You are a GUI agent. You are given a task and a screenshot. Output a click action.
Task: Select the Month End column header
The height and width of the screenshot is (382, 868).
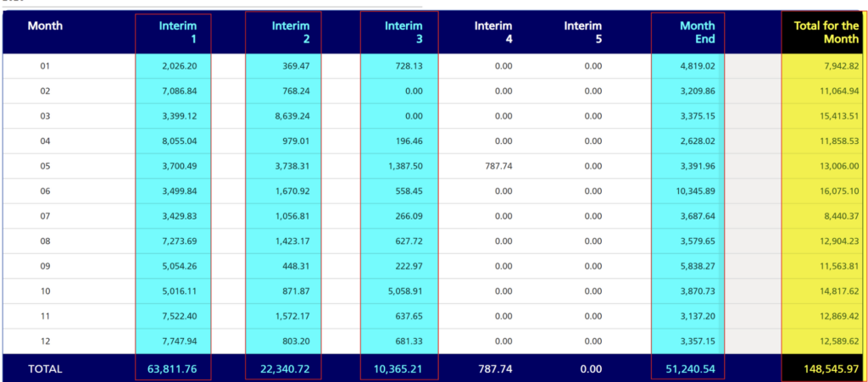[697, 32]
